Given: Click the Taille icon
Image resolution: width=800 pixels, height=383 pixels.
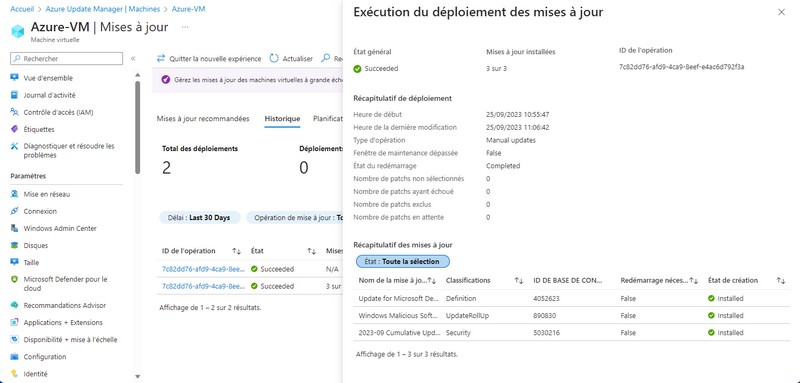Looking at the screenshot, I should click(x=14, y=263).
